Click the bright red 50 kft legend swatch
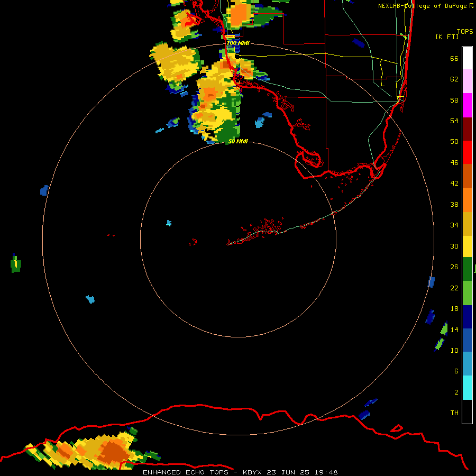476x476 pixels. (x=467, y=152)
